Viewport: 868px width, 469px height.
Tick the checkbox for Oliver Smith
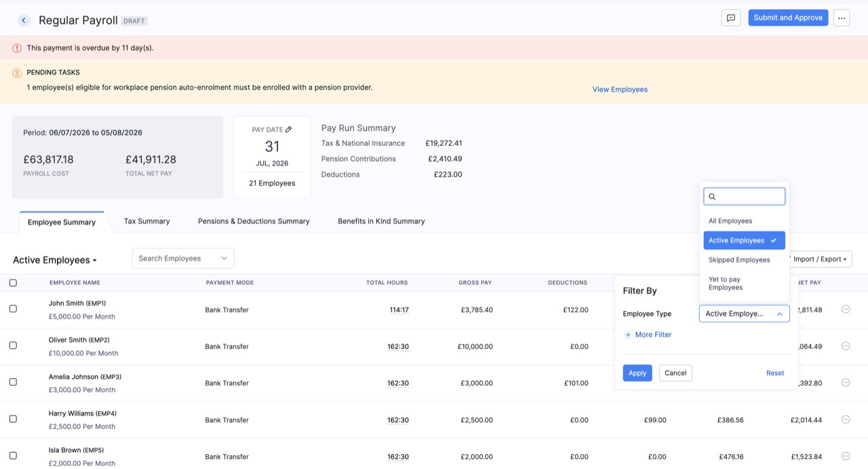coord(13,345)
